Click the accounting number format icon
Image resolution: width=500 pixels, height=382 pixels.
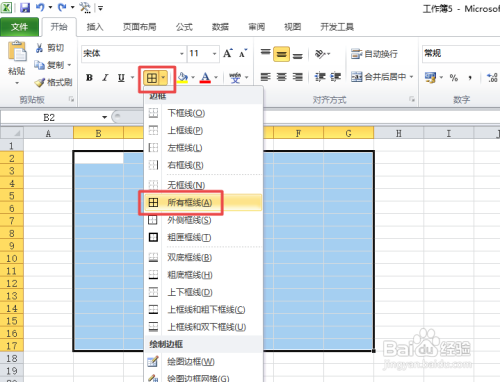pos(430,78)
